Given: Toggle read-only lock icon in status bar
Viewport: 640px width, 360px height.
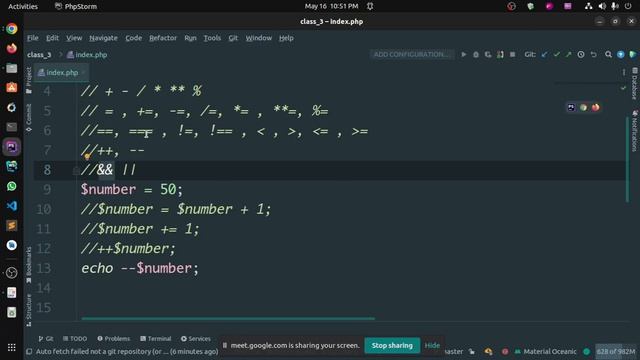Looking at the screenshot, I should coord(471,351).
